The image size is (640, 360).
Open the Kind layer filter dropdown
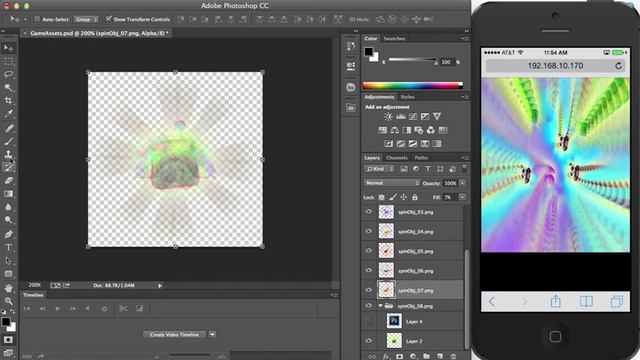(x=379, y=169)
